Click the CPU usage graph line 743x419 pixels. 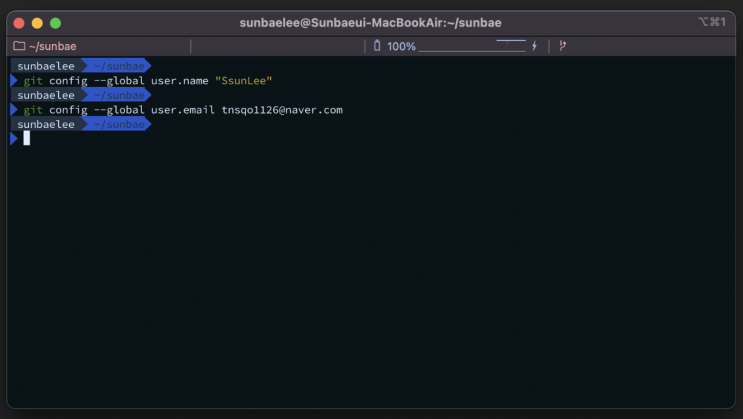click(472, 46)
